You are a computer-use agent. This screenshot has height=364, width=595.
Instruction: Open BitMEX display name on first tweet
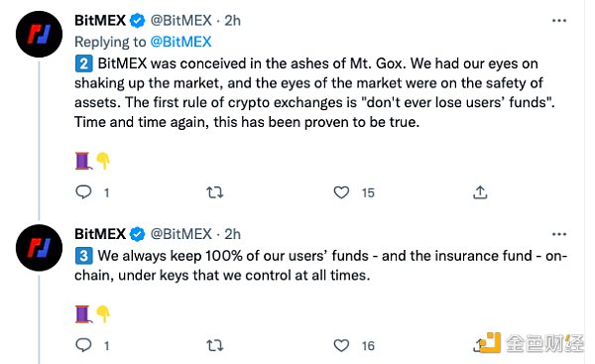tap(100, 21)
